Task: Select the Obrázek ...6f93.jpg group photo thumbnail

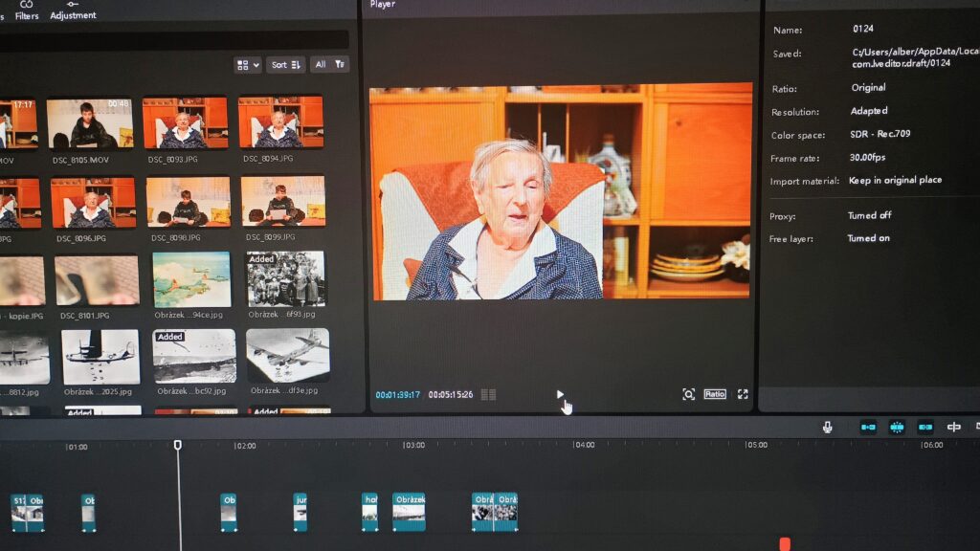Action: [x=285, y=278]
